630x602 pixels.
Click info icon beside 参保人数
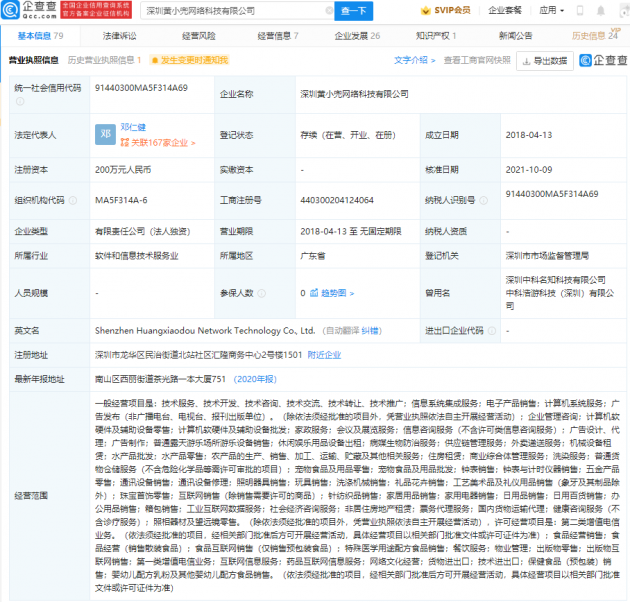point(262,293)
